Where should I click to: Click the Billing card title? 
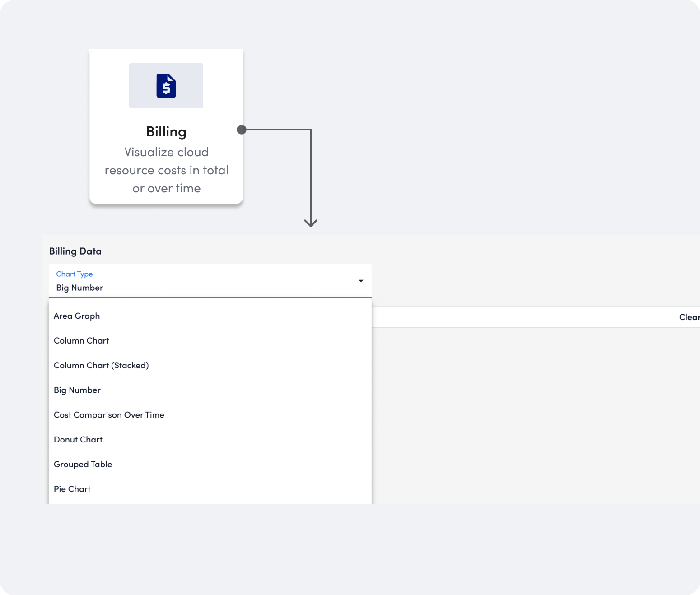click(166, 132)
